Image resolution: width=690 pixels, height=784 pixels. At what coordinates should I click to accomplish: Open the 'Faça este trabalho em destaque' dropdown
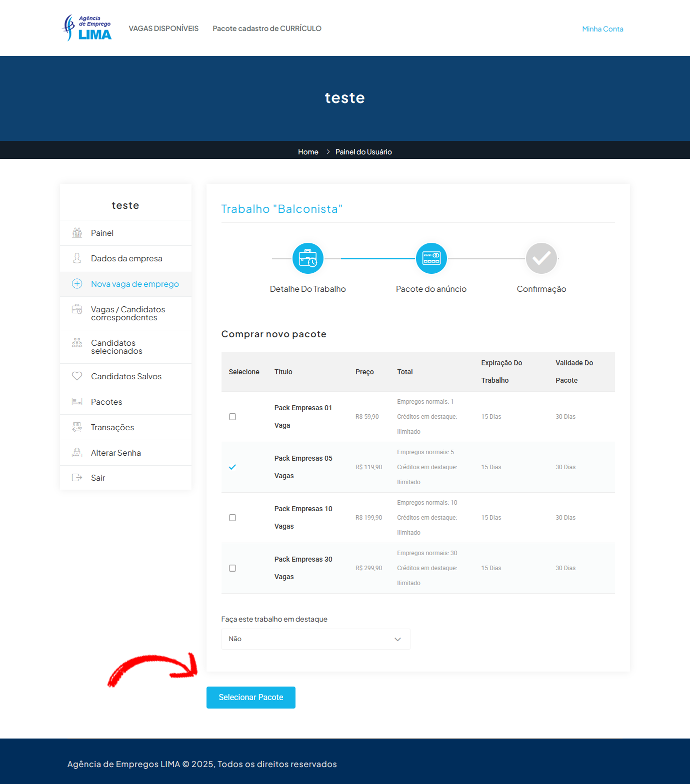315,639
